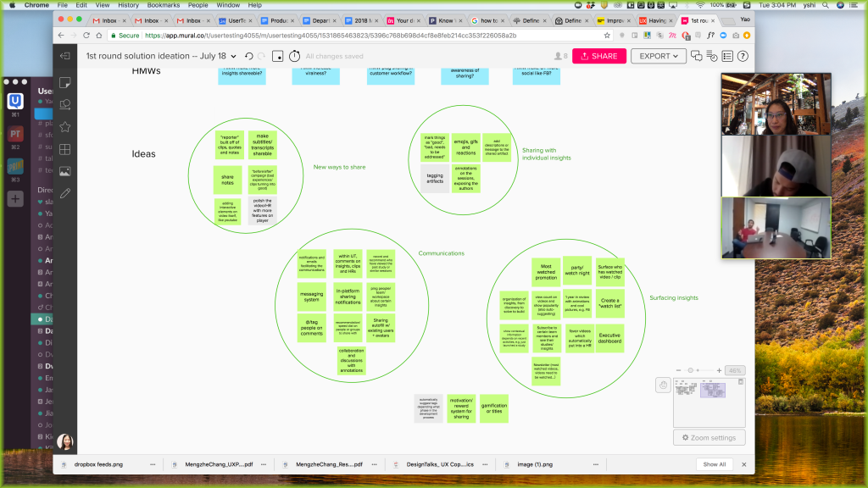Click the Chrome address bar URL

point(331,36)
